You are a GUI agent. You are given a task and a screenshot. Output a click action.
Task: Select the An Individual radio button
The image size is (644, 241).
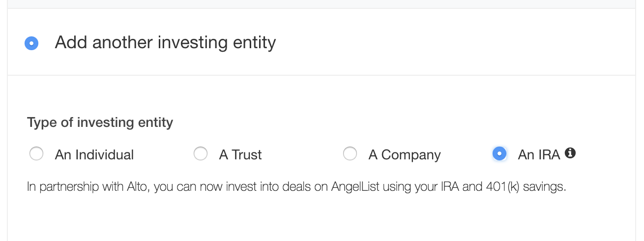pyautogui.click(x=36, y=154)
